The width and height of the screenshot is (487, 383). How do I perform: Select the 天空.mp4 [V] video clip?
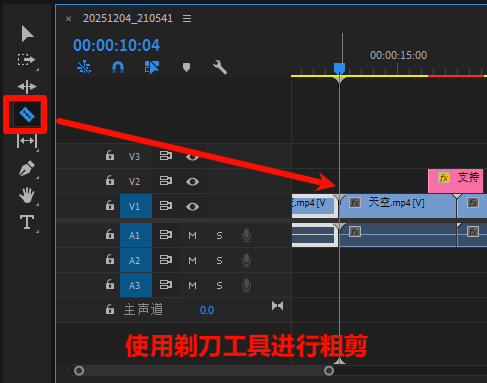(398, 206)
